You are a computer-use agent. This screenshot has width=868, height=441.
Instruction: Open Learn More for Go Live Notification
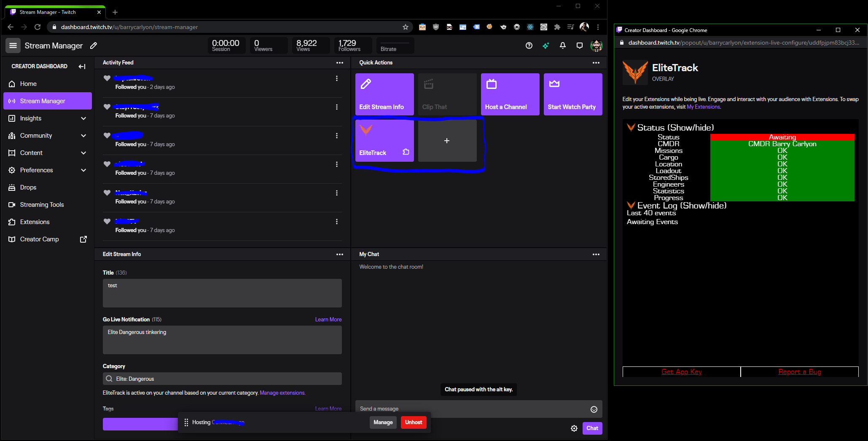tap(328, 320)
